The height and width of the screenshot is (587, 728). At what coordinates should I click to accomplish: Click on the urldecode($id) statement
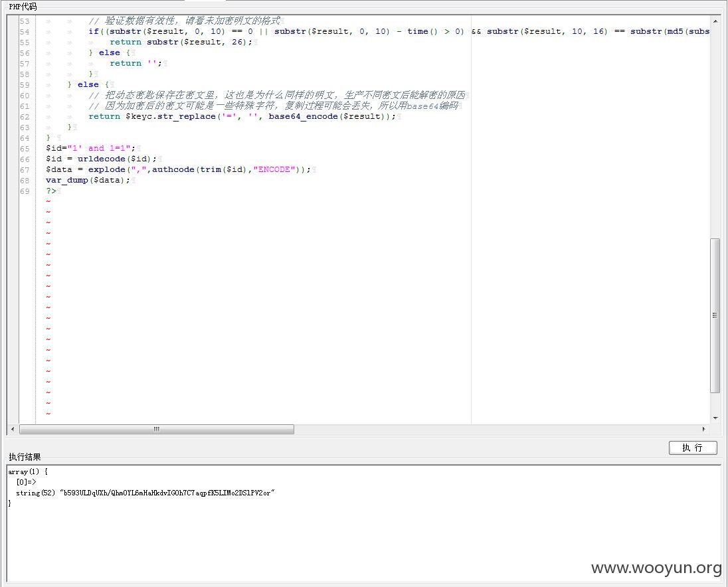116,159
